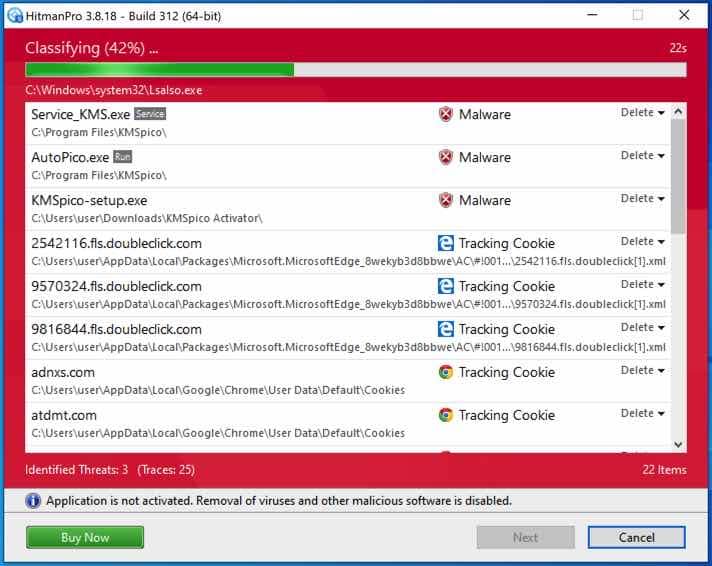Click the Chrome icon beside atdmt.com

pos(445,415)
